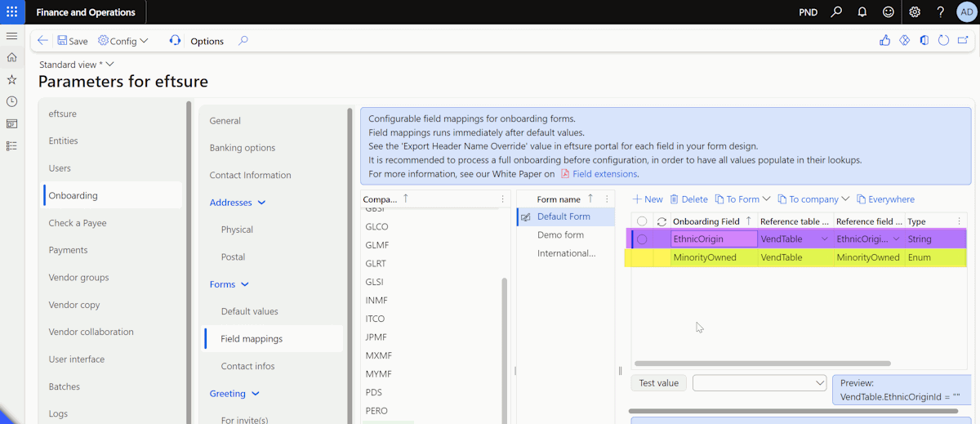Expand the Standard view selector
This screenshot has height=424, width=980.
tap(77, 65)
